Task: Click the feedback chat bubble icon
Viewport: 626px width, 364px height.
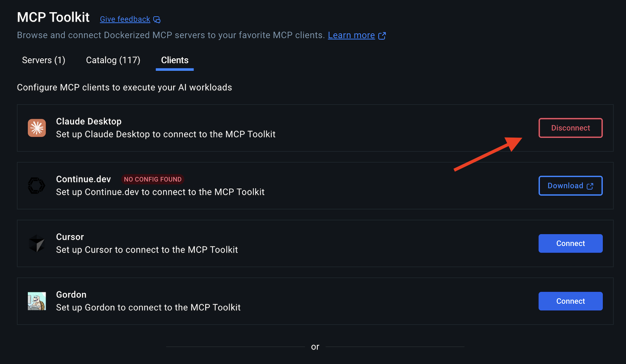Action: pyautogui.click(x=157, y=20)
